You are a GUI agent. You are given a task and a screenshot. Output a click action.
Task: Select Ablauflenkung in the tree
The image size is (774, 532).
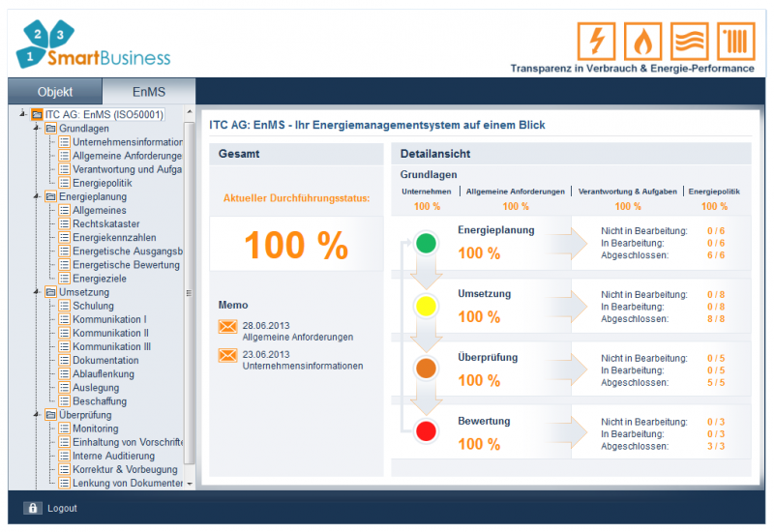(x=104, y=374)
